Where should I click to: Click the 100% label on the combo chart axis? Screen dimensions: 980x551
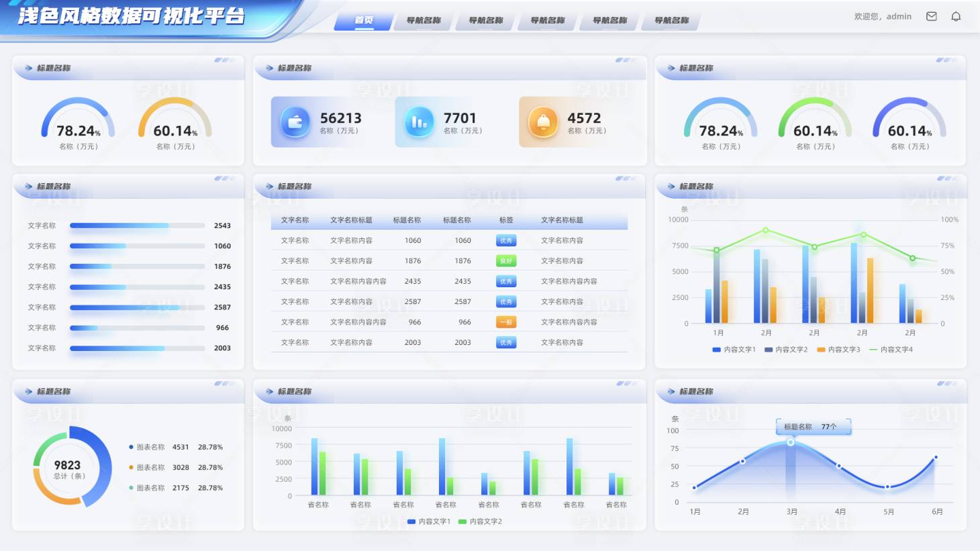pos(949,219)
